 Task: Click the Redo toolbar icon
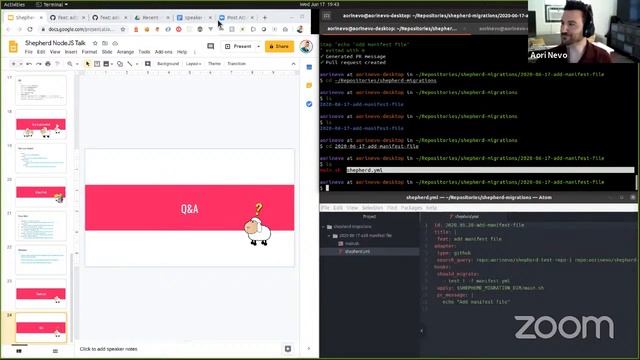point(38,64)
